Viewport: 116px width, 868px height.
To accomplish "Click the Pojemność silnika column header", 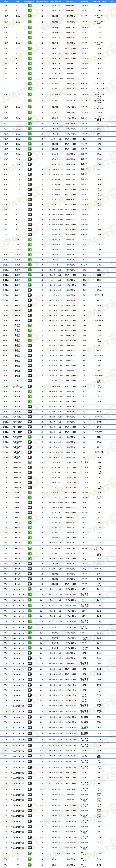I will [42, 1].
